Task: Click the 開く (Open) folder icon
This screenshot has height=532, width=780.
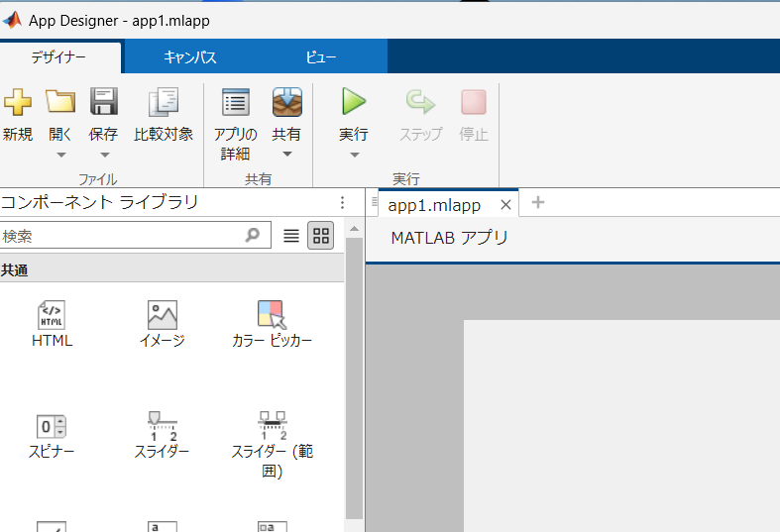Action: (60, 101)
